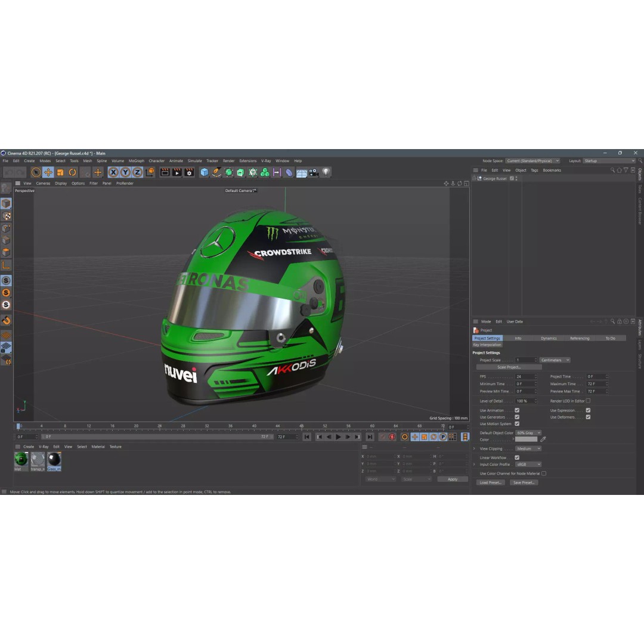
Task: Open Edit Render Settings icon
Action: point(189,172)
